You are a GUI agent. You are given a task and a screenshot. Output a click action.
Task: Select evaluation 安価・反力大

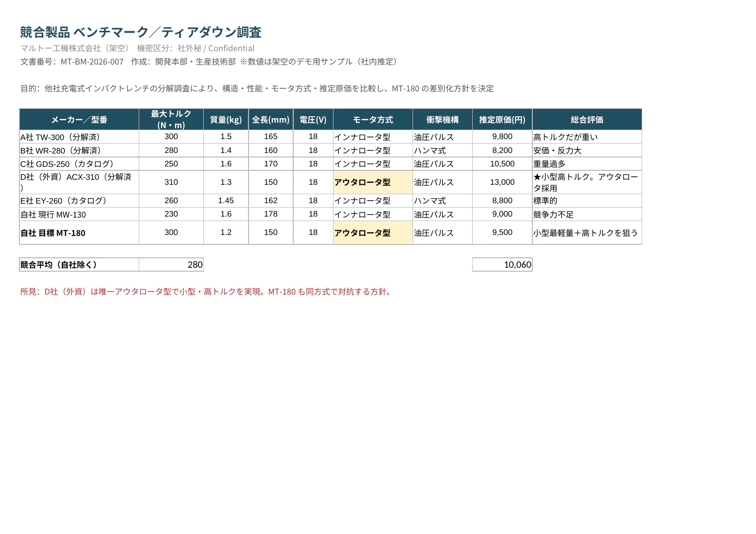pyautogui.click(x=587, y=151)
